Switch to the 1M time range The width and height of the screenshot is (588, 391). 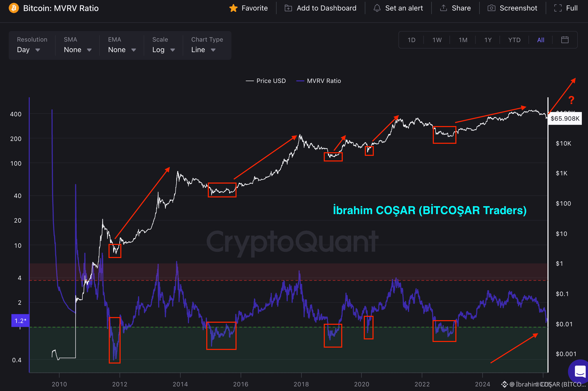pyautogui.click(x=463, y=40)
